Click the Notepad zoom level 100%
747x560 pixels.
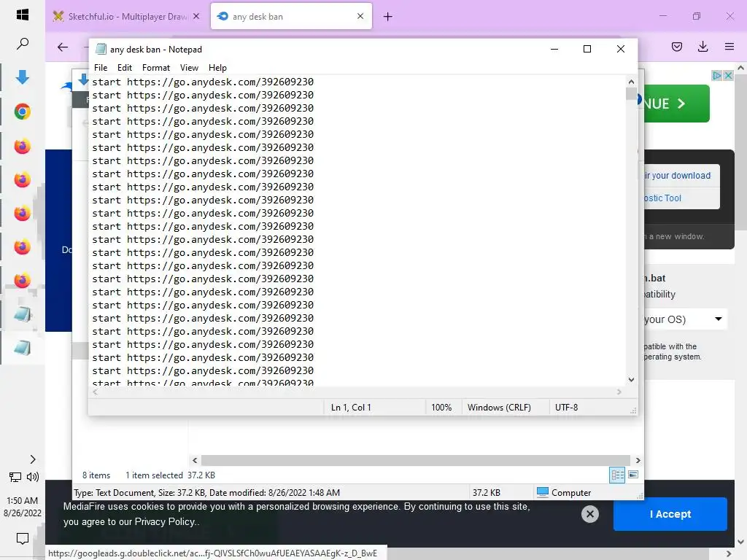pos(441,407)
